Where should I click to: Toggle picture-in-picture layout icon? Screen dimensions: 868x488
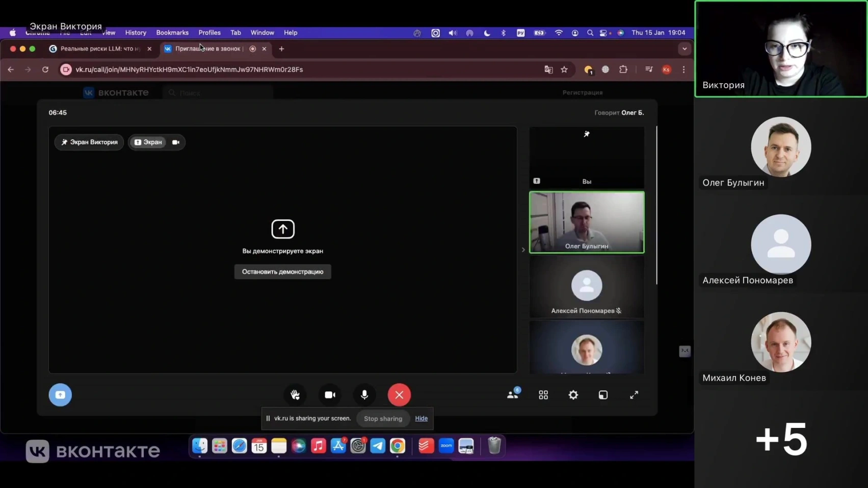(603, 395)
